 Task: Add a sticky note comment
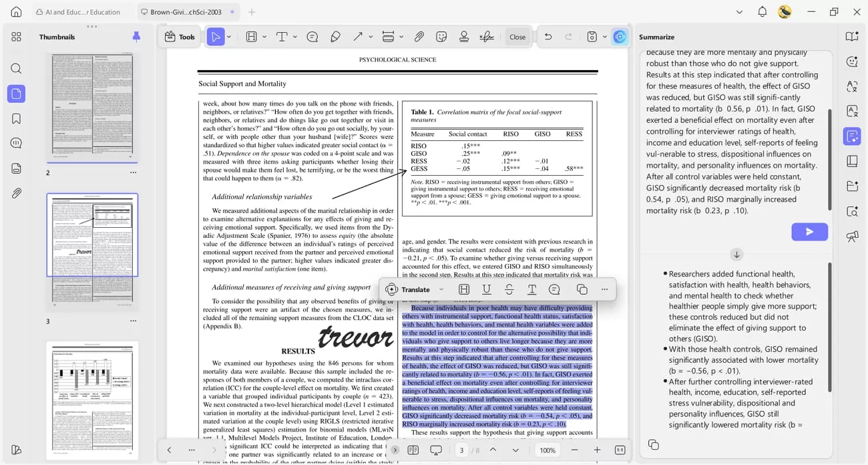point(313,37)
